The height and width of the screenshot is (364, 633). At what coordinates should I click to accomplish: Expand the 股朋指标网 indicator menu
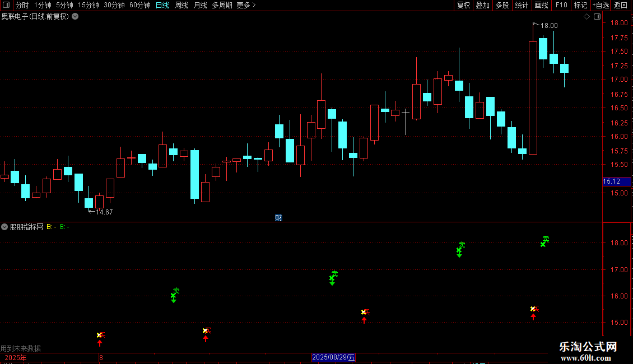(x=4, y=227)
